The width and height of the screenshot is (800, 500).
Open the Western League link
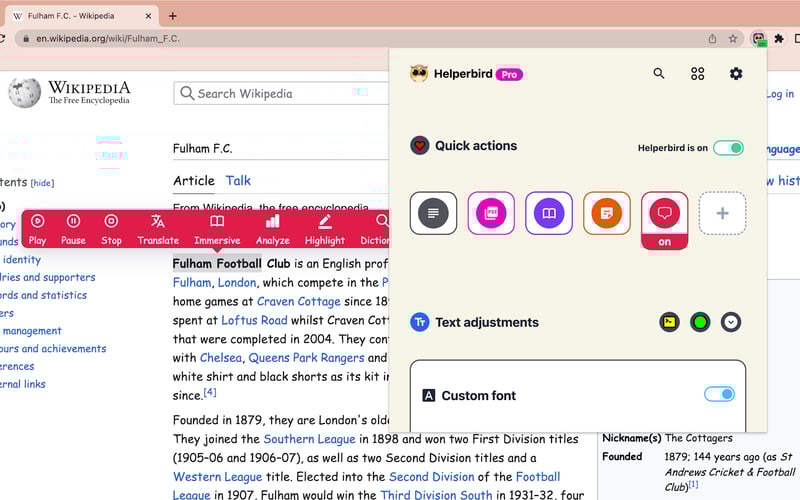pos(217,477)
